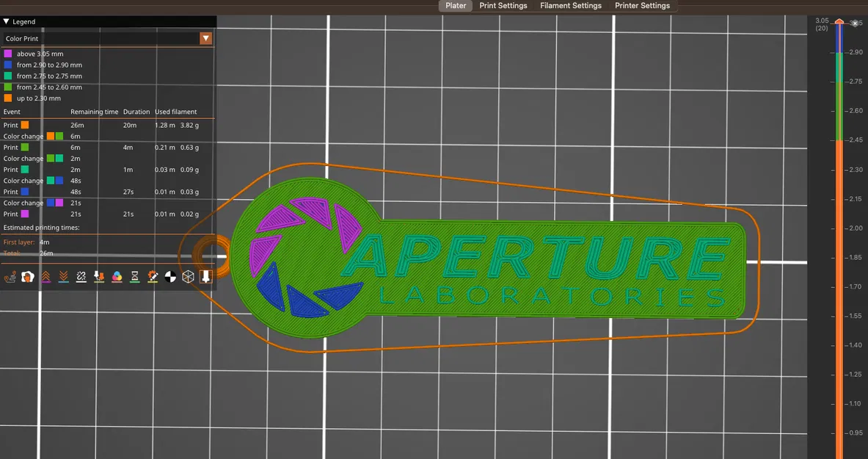Open the Filament Settings tab
This screenshot has width=868, height=459.
[571, 6]
